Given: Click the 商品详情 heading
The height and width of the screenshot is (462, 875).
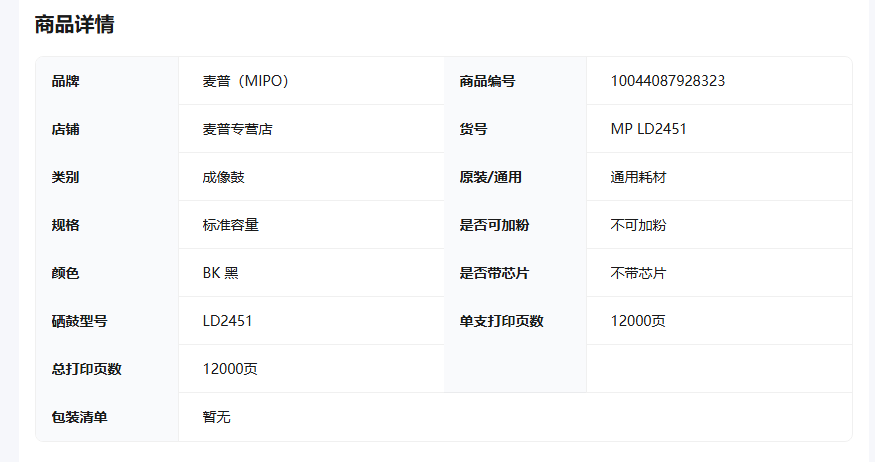Looking at the screenshot, I should [74, 25].
